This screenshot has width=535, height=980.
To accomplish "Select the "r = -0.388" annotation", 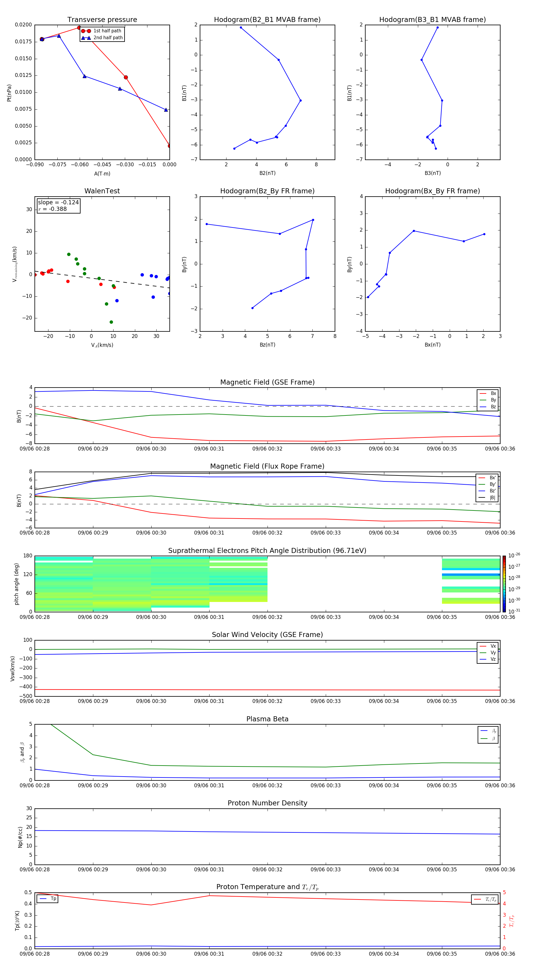I will tap(53, 209).
